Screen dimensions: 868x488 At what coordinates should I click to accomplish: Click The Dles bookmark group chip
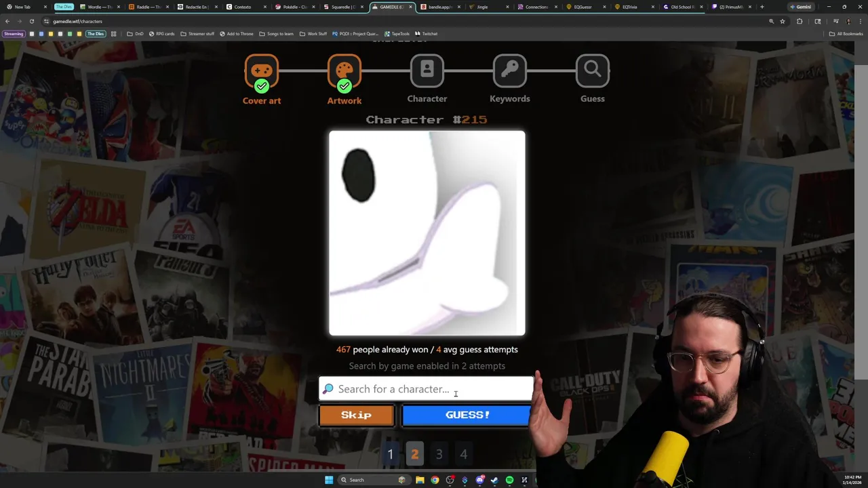96,33
